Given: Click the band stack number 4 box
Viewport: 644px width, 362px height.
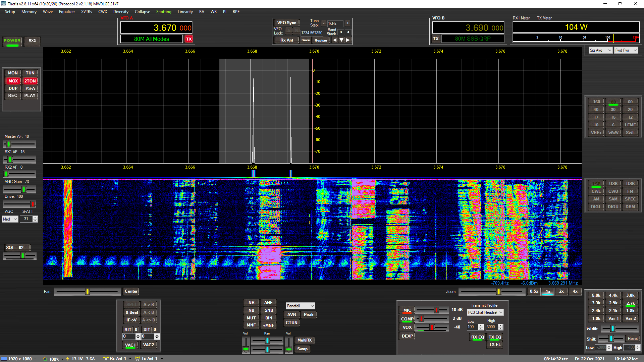Looking at the screenshot, I should pos(348,32).
